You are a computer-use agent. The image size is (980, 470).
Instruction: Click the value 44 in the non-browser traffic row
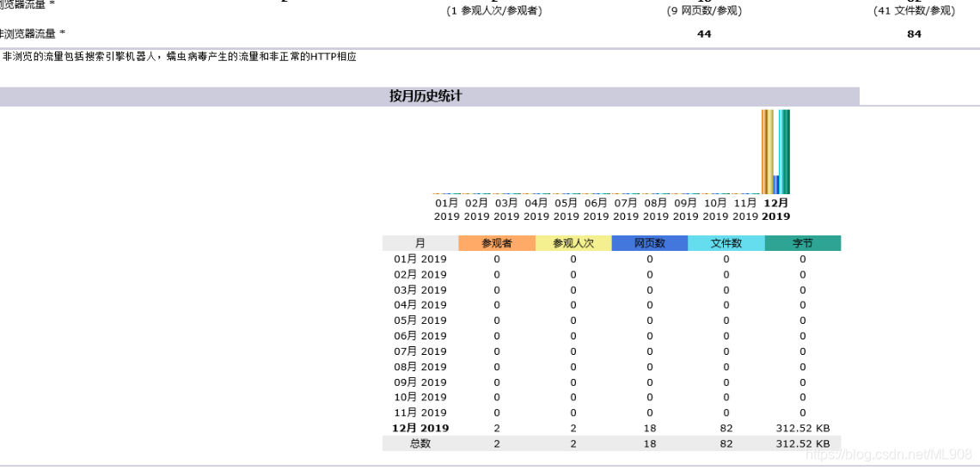[x=704, y=34]
